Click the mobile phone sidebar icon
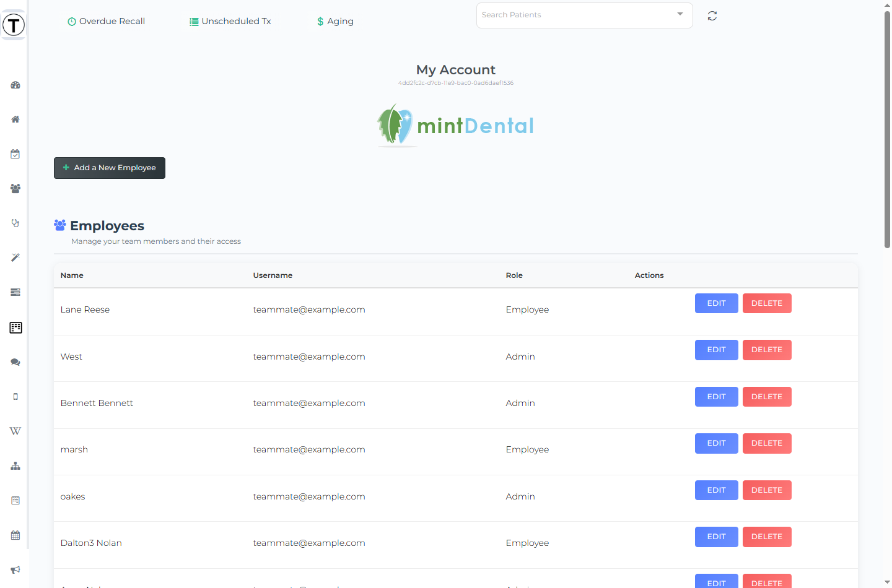 coord(15,397)
